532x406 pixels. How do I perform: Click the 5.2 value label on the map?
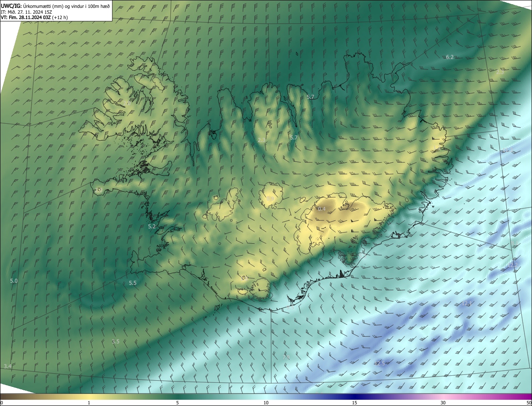152,226
